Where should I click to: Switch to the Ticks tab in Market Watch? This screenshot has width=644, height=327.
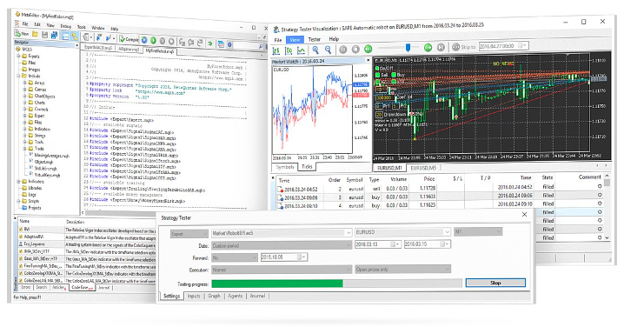click(x=307, y=166)
